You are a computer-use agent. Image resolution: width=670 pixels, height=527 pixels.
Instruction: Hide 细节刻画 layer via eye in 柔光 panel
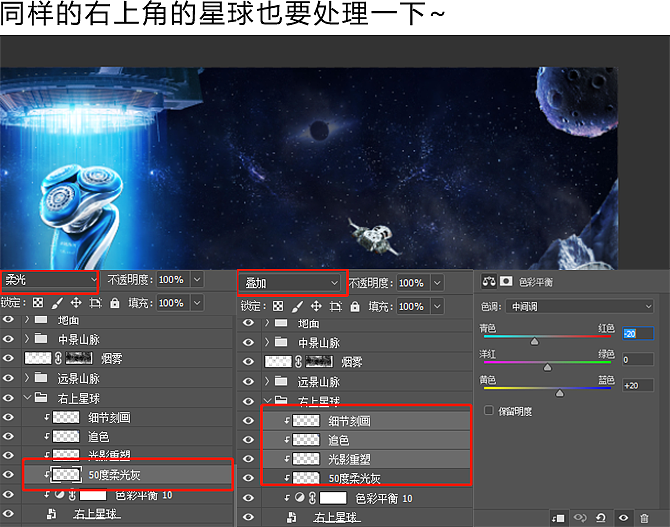pyautogui.click(x=8, y=417)
